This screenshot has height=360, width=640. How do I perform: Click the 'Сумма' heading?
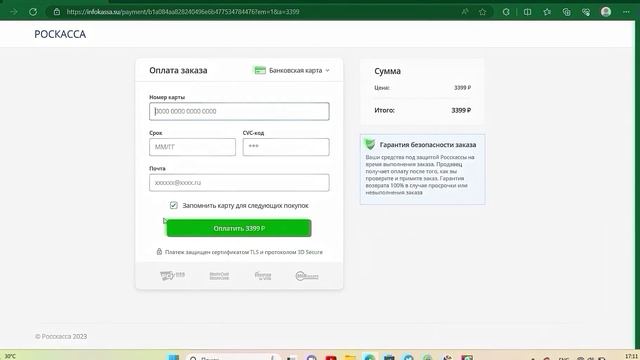click(387, 71)
